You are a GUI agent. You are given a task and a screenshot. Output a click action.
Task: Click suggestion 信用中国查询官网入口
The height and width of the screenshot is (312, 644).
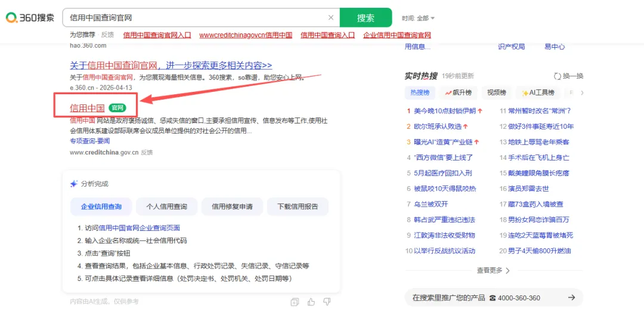(x=157, y=35)
